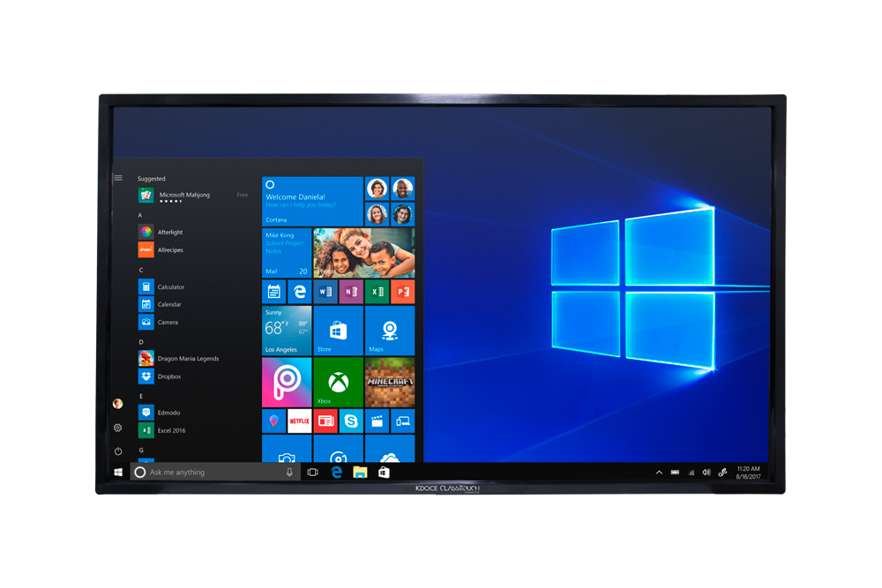Show hidden tray icons with the chevron
This screenshot has width=882, height=588.
659,473
